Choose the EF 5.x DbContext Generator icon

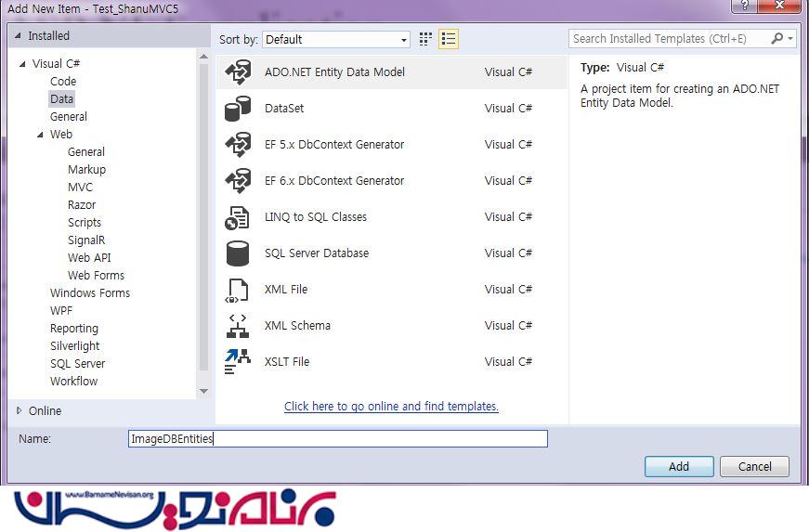pos(238,145)
